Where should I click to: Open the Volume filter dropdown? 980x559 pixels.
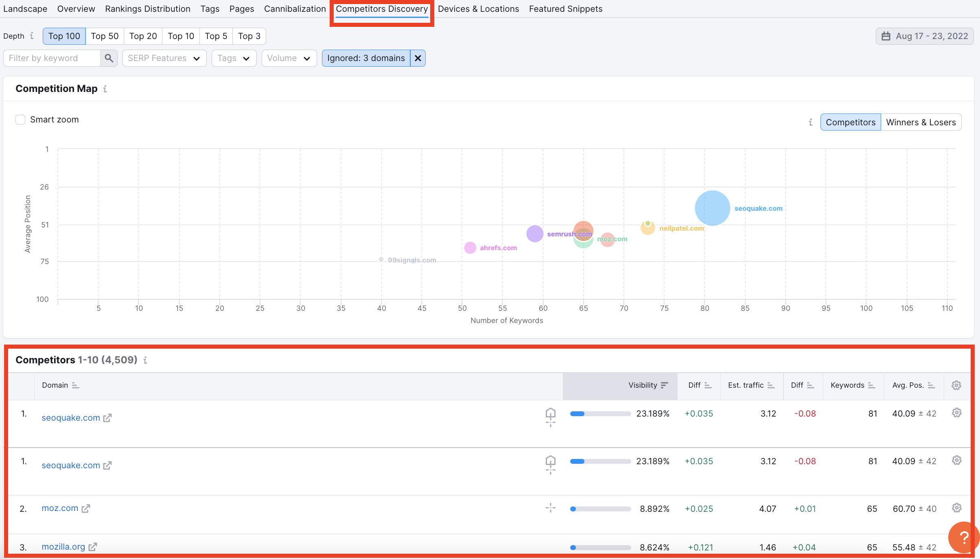click(x=289, y=58)
